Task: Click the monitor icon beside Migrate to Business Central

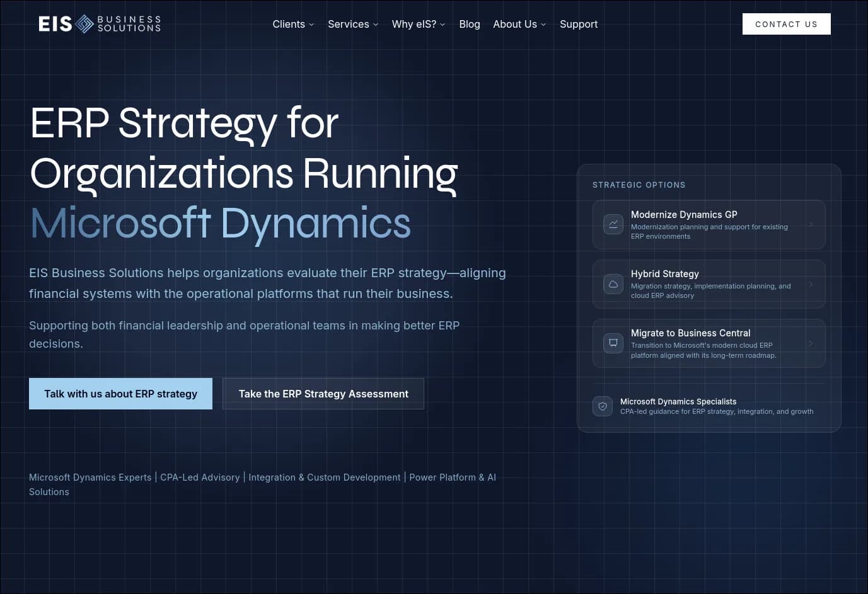Action: [x=613, y=343]
